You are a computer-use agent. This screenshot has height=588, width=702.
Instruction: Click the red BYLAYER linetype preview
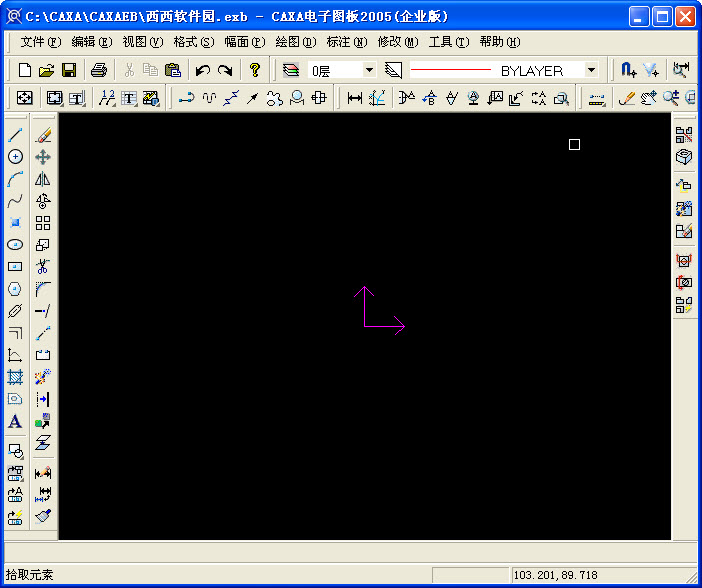tap(451, 70)
